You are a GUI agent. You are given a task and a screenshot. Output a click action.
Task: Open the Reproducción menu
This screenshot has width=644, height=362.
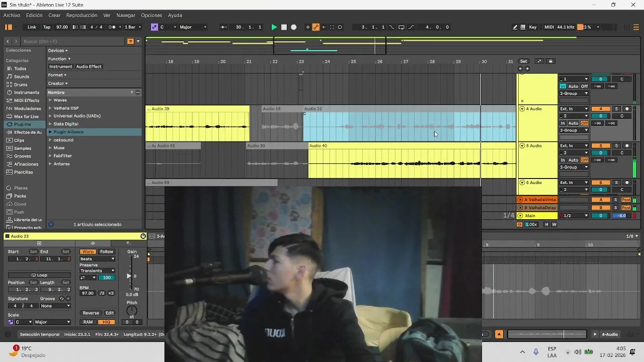(x=82, y=15)
